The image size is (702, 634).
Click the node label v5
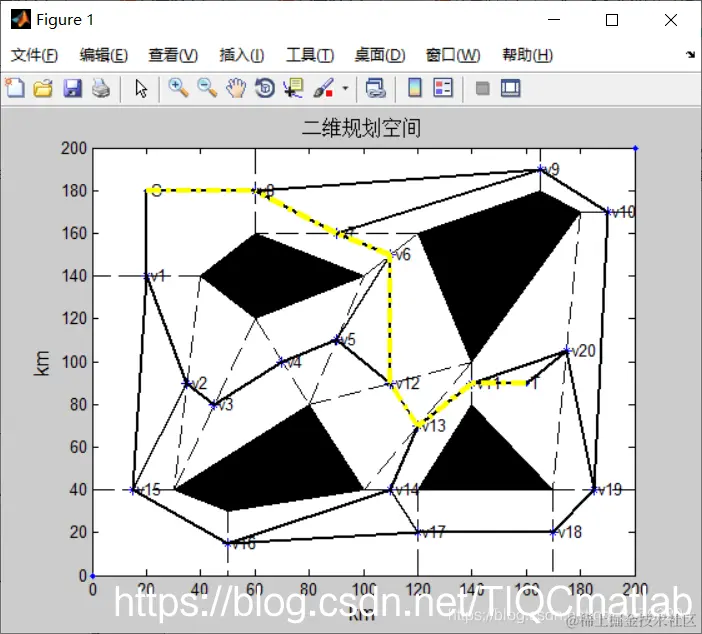click(x=347, y=340)
